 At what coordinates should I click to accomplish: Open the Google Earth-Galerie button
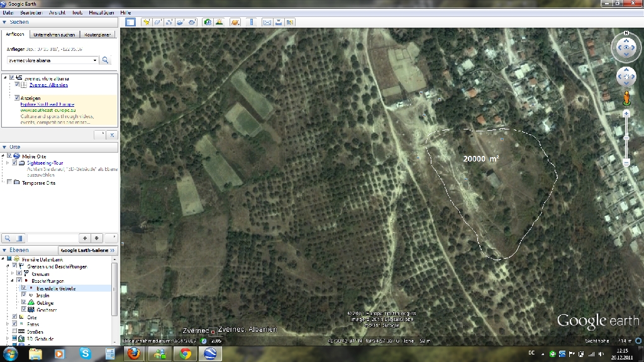point(87,250)
